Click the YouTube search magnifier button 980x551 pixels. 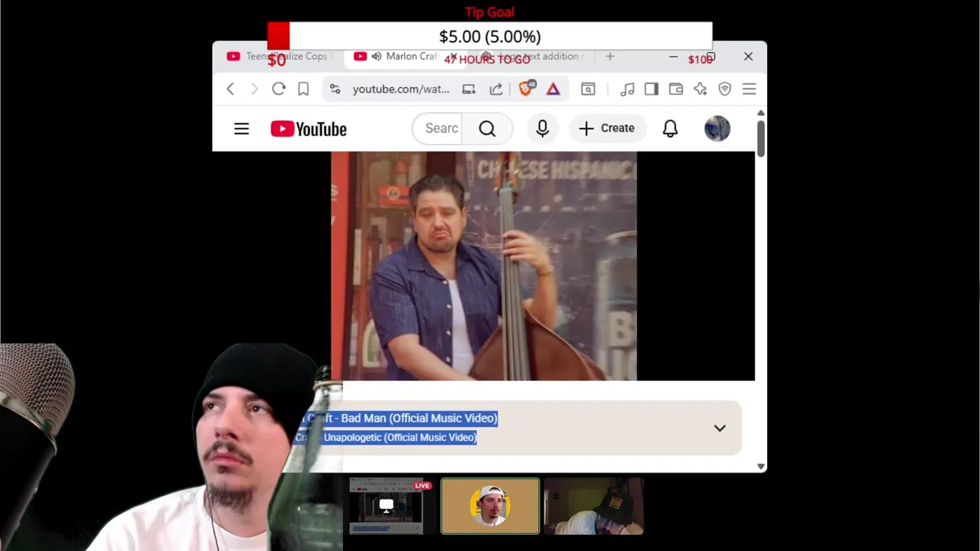(487, 129)
